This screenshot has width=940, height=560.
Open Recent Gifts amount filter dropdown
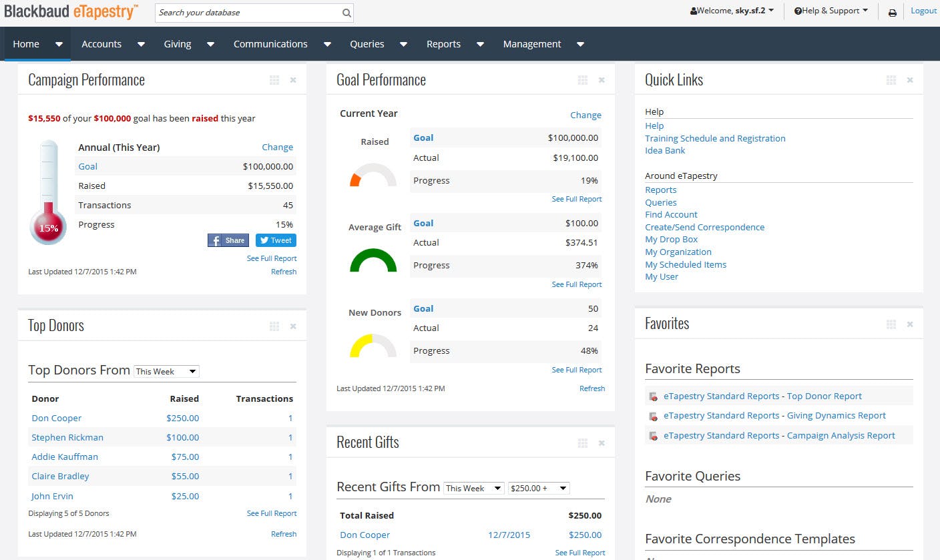coord(539,488)
